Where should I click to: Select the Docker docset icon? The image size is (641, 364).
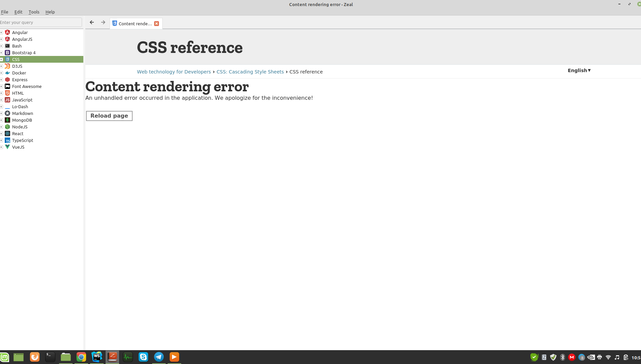pyautogui.click(x=7, y=73)
